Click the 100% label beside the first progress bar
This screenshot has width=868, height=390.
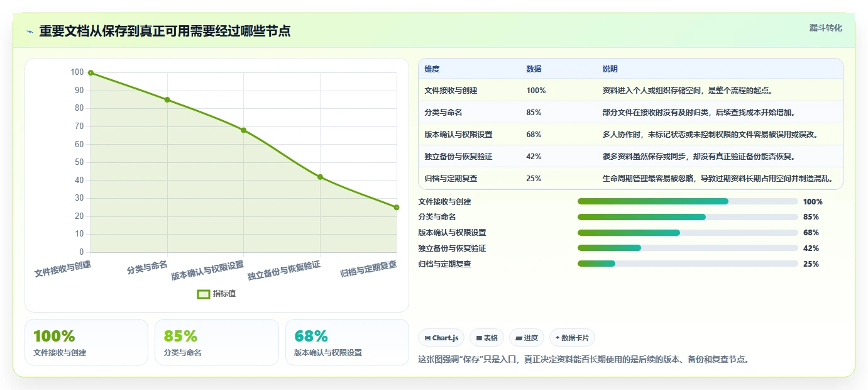pyautogui.click(x=813, y=202)
